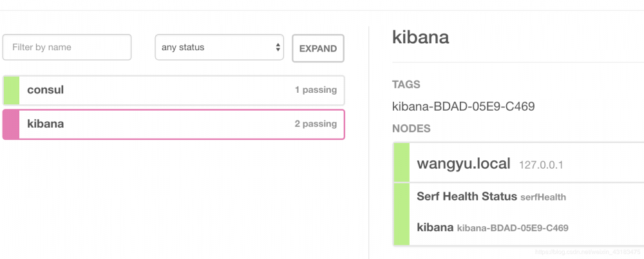Click the serfHealth check ID label
The width and height of the screenshot is (644, 259).
[x=543, y=197]
